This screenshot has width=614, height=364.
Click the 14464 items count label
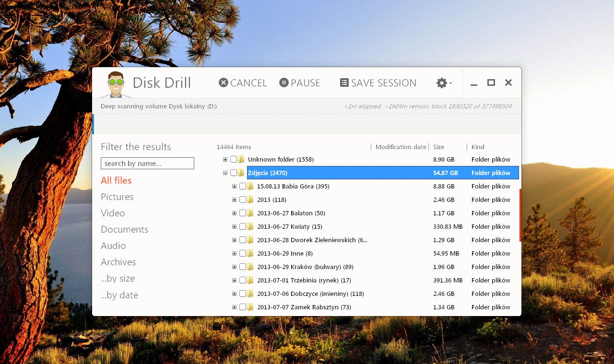click(x=234, y=147)
